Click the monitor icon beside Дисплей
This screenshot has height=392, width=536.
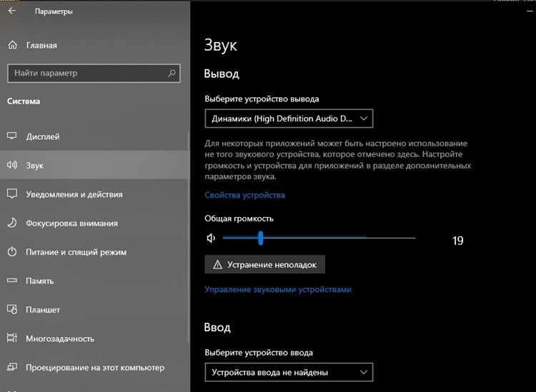(12, 136)
